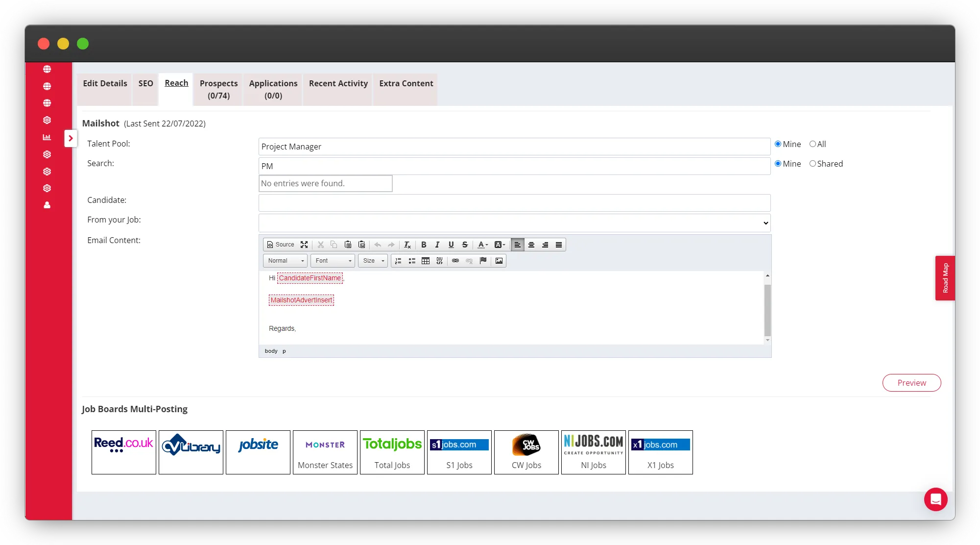Open the From your Job dropdown
This screenshot has width=980, height=545.
point(514,223)
